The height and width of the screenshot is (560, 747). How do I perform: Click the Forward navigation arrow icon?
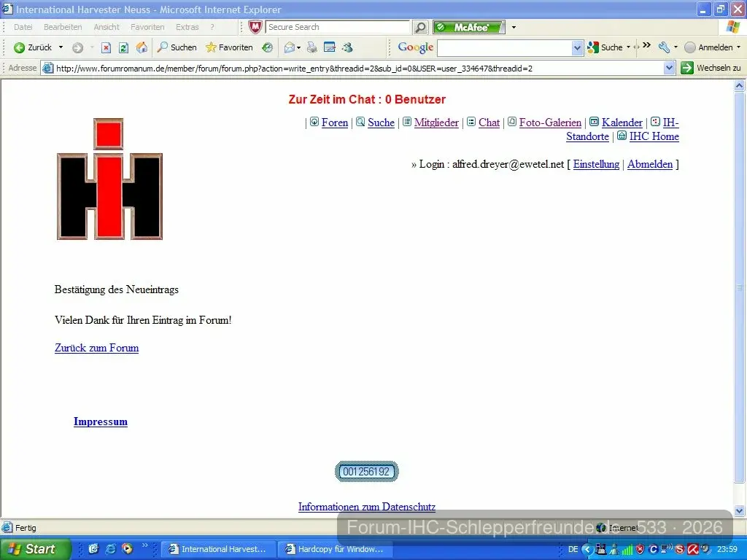point(77,47)
